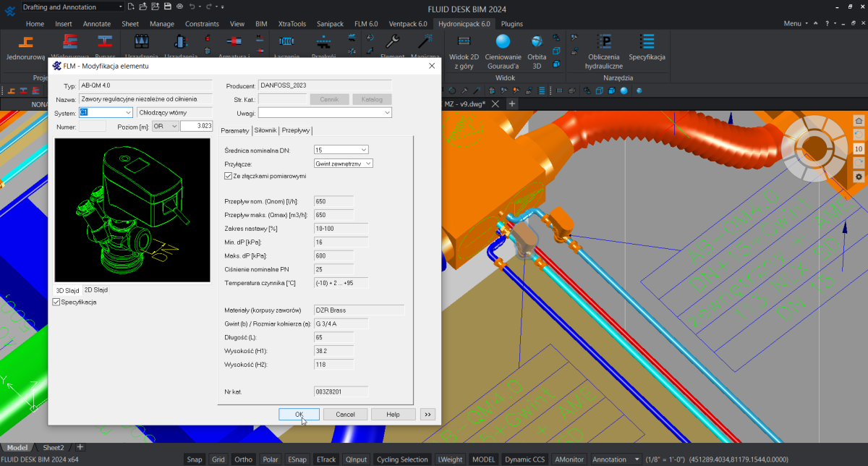
Task: Switch to the Siłownik tab
Action: [x=265, y=130]
